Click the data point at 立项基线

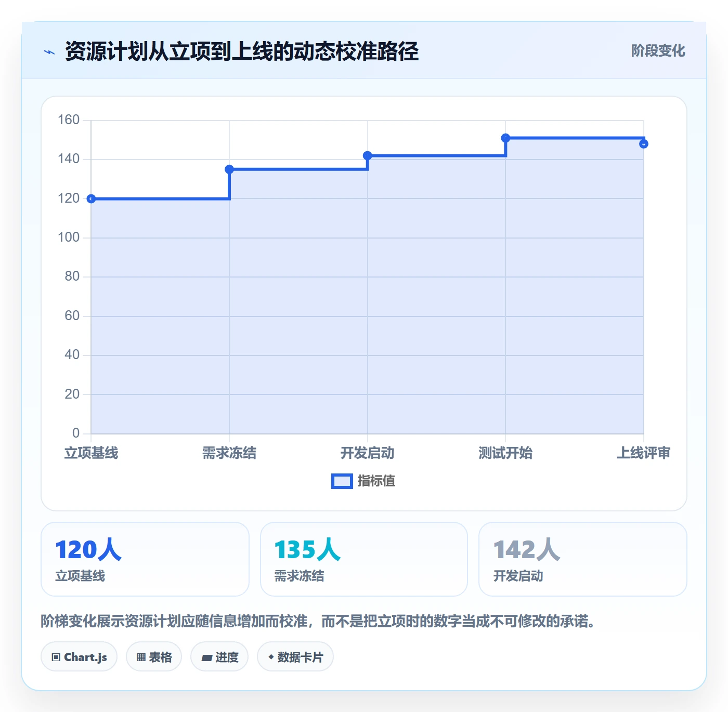coord(91,199)
